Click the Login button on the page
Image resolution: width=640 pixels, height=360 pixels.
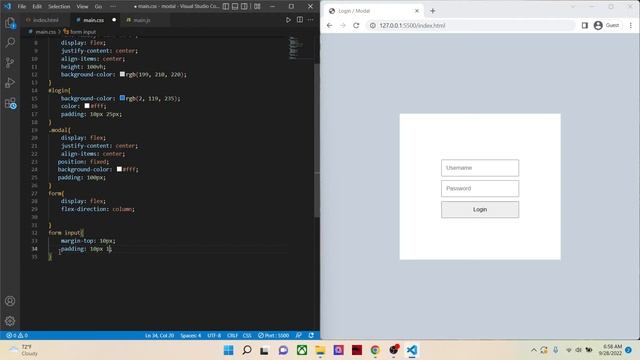tap(480, 209)
